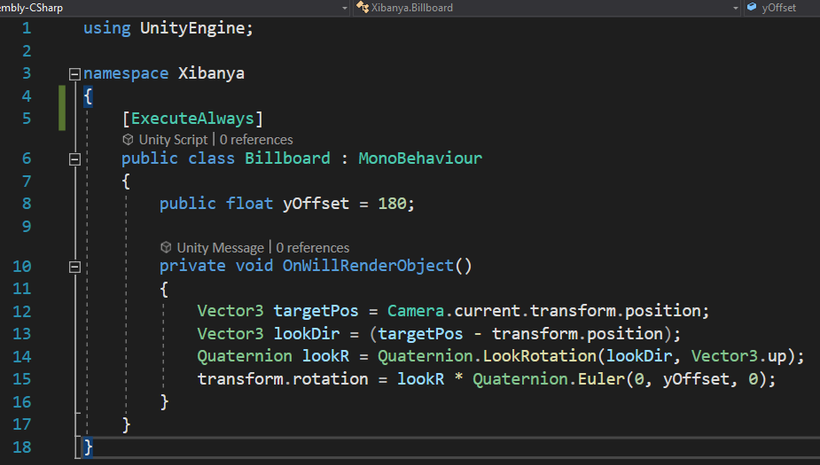Collapse the namespace Xibanya block

[x=75, y=74]
